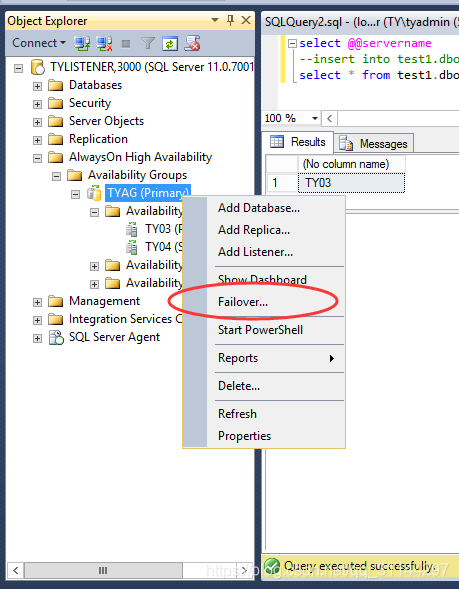The width and height of the screenshot is (459, 589).
Task: Click the Object Explorer scroll-left arrow
Action: click(15, 570)
